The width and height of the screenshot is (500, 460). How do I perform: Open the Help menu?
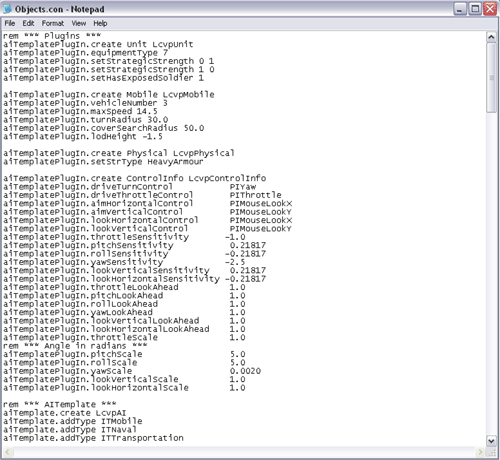click(100, 23)
